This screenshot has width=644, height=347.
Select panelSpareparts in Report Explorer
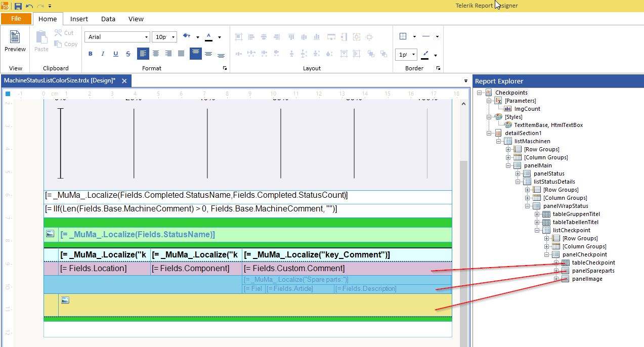(593, 271)
